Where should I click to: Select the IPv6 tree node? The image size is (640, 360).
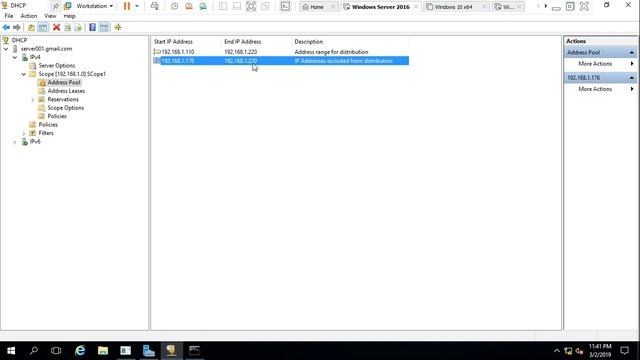35,142
